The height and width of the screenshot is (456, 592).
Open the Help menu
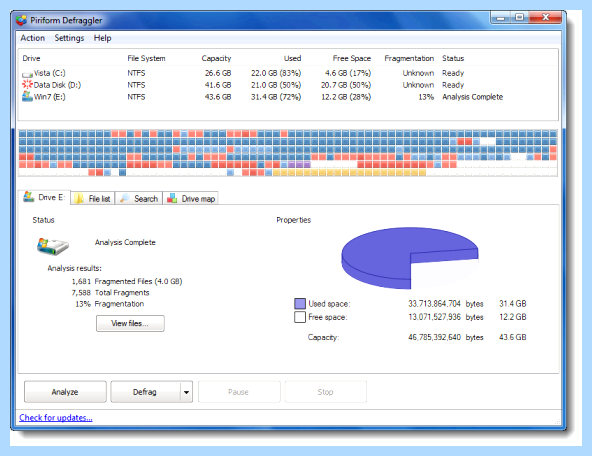click(102, 38)
